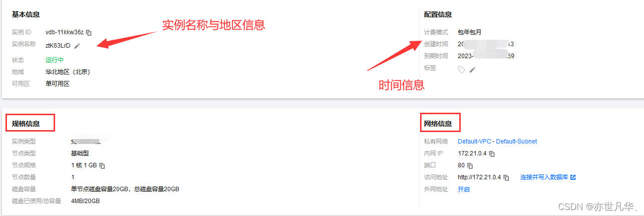Click the 包年包月 billing mode value
The image size is (644, 216).
coord(470,32)
